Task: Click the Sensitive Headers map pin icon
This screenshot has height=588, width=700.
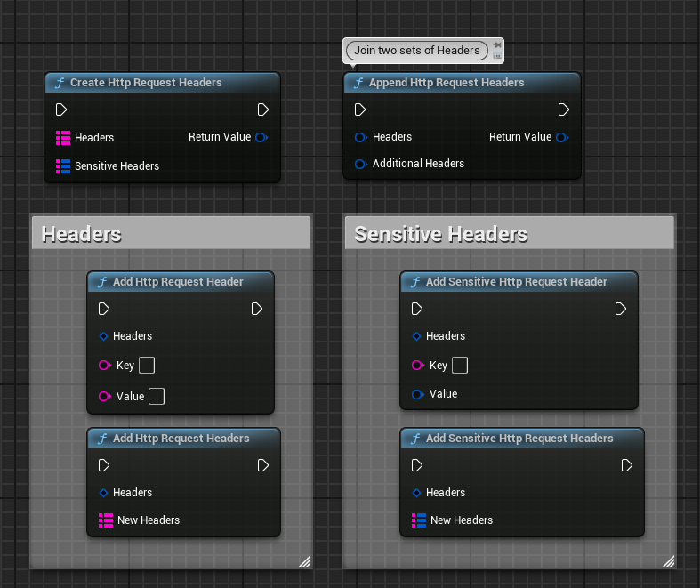Action: pyautogui.click(x=63, y=166)
